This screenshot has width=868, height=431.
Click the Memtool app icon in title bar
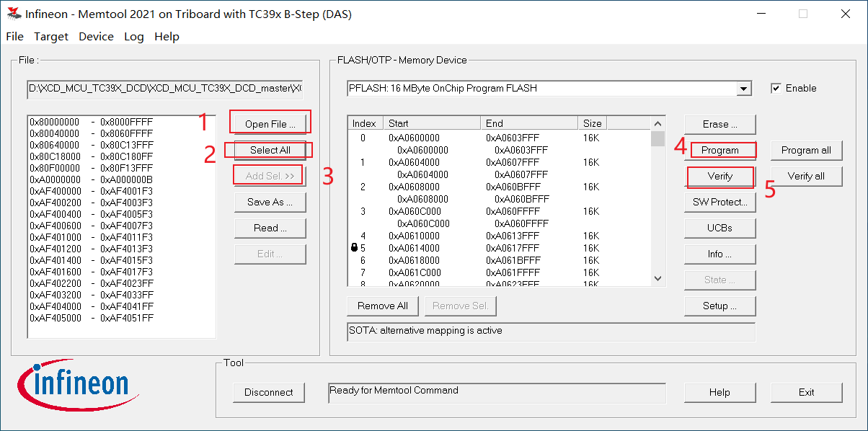point(13,14)
